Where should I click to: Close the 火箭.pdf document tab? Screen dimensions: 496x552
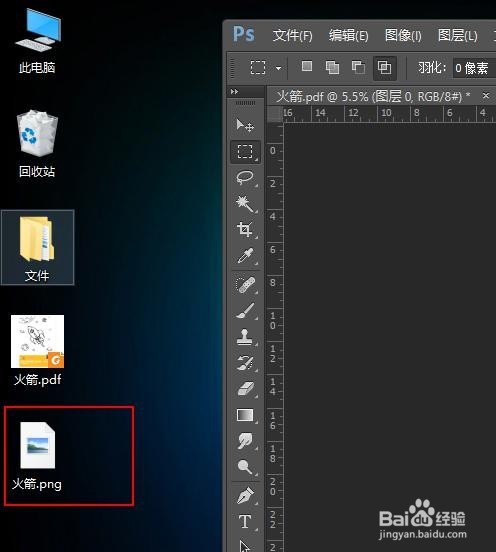coord(486,95)
